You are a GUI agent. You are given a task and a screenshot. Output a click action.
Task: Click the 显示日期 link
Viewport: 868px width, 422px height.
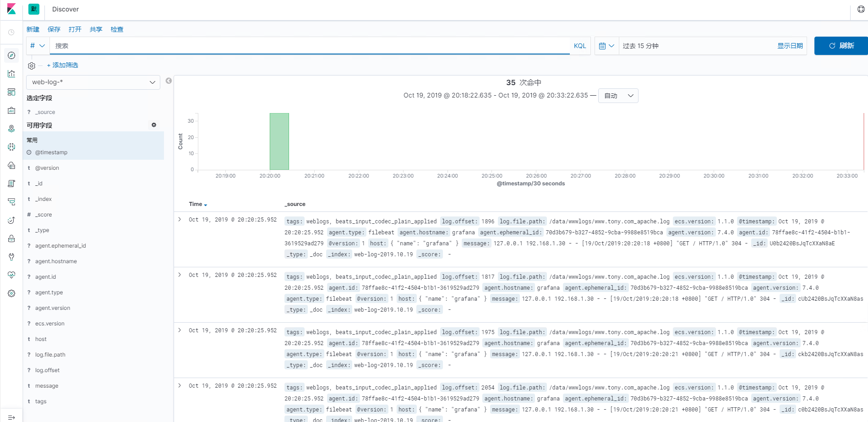(790, 46)
